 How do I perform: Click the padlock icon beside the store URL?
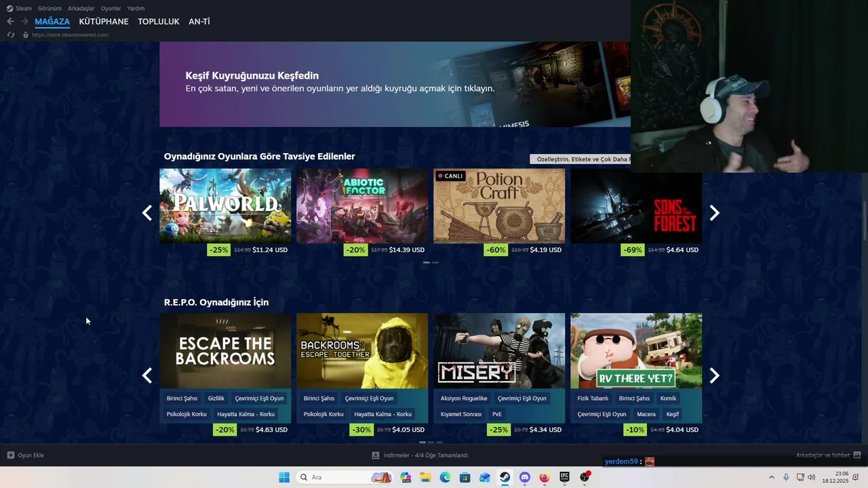point(26,35)
